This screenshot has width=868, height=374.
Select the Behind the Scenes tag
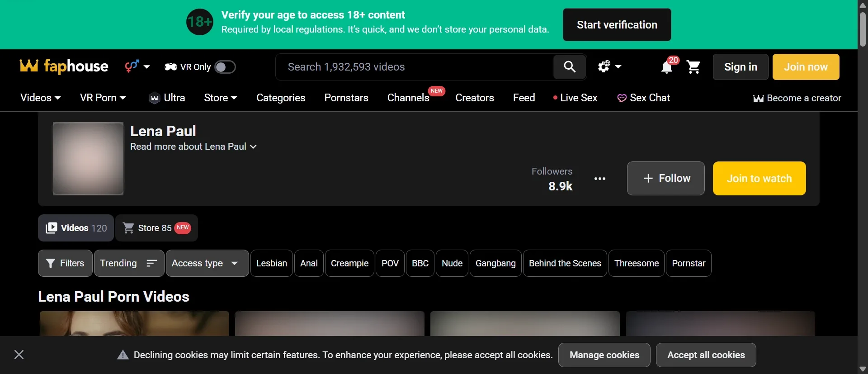[565, 263]
